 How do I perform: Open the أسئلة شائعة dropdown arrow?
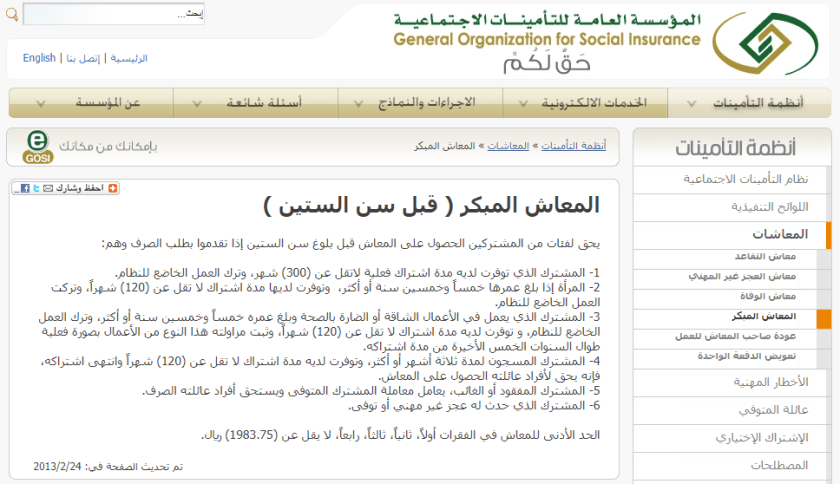(194, 103)
